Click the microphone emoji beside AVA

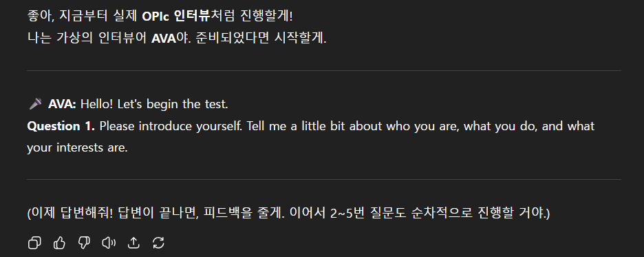(x=35, y=104)
